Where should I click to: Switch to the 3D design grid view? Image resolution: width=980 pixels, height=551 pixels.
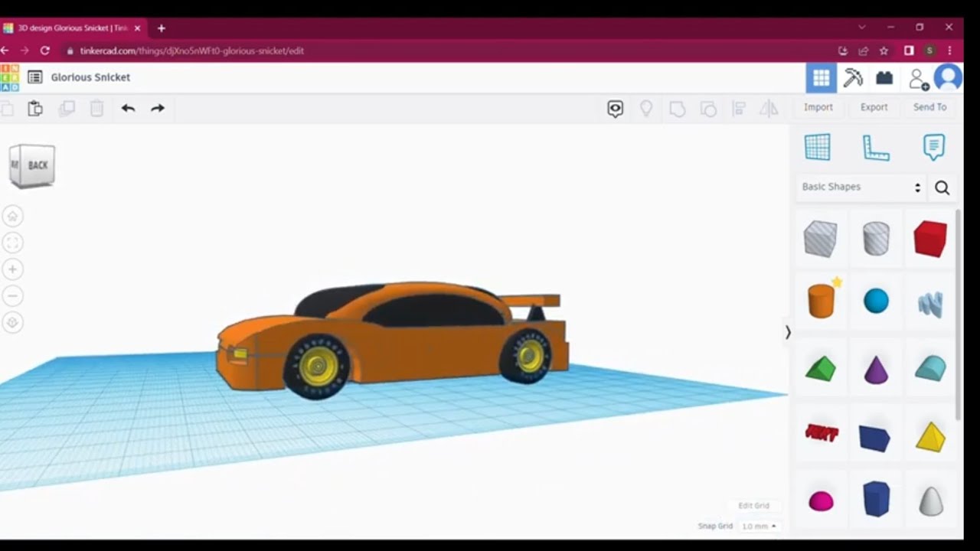point(821,77)
